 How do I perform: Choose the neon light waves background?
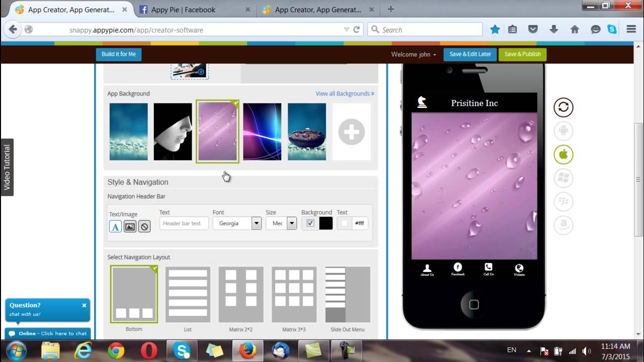click(x=262, y=132)
